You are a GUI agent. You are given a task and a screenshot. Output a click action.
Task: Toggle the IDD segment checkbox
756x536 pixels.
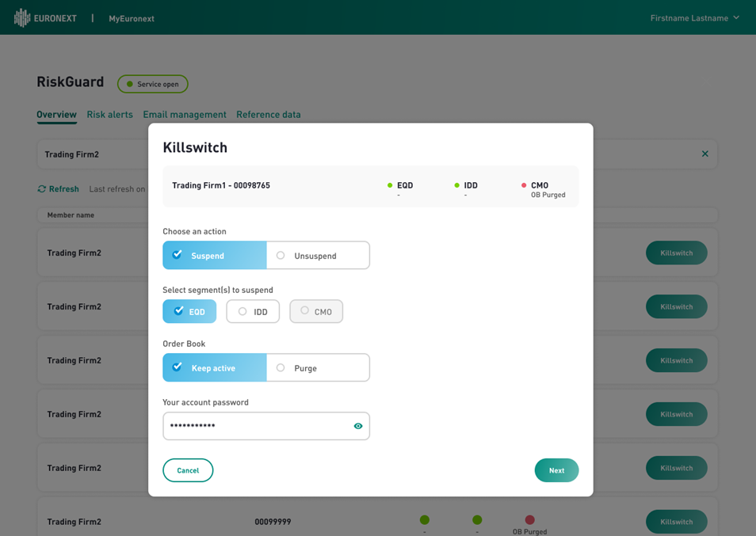253,311
